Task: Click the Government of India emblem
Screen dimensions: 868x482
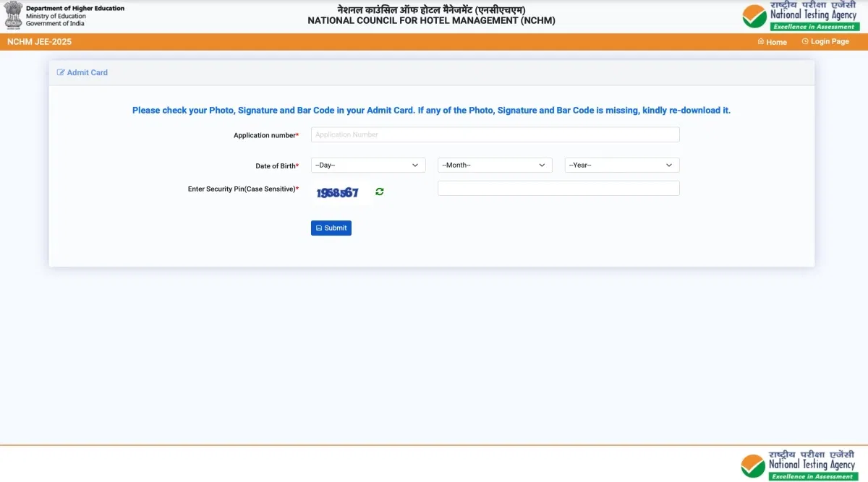Action: tap(13, 15)
